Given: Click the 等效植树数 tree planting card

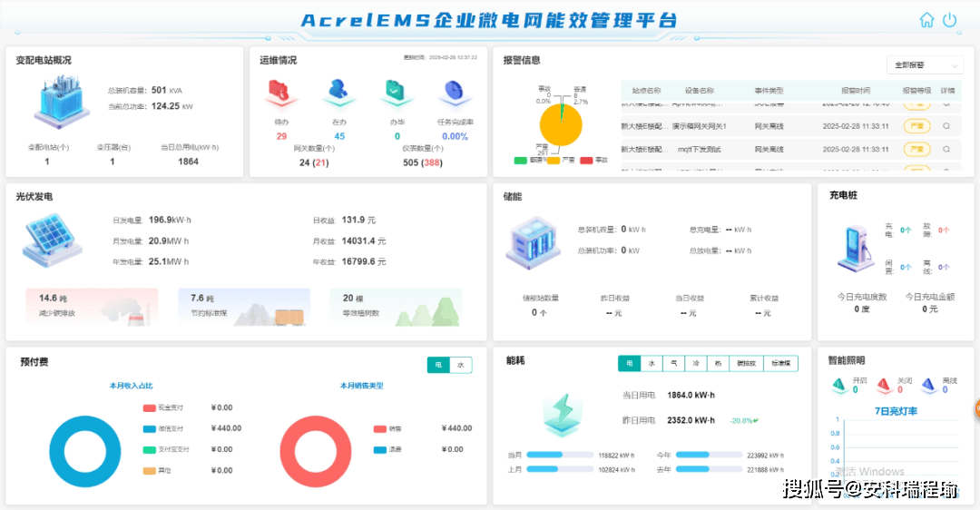Looking at the screenshot, I should (397, 307).
